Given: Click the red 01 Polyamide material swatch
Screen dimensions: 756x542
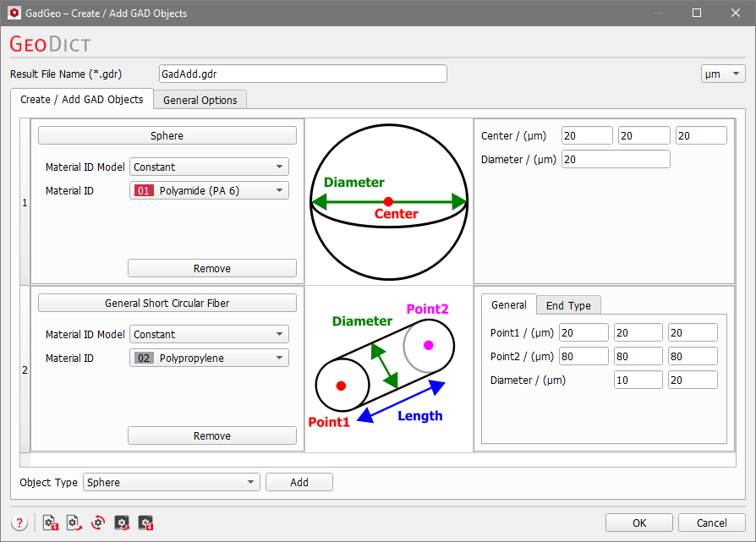Looking at the screenshot, I should pos(144,190).
